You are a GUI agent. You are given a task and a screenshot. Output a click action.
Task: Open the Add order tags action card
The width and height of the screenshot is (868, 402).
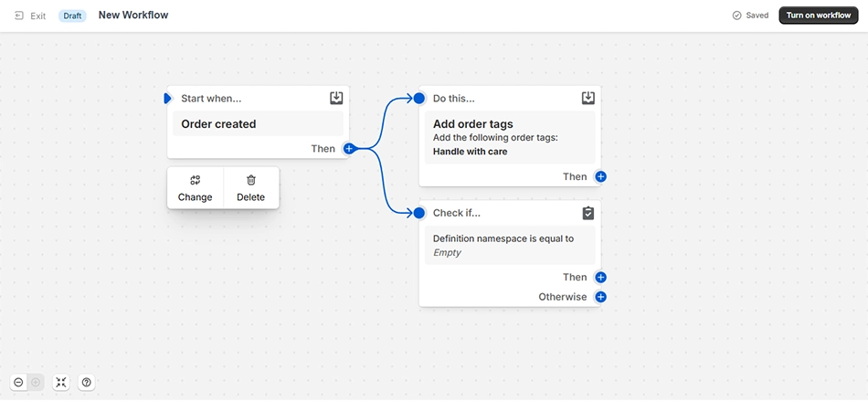(510, 137)
